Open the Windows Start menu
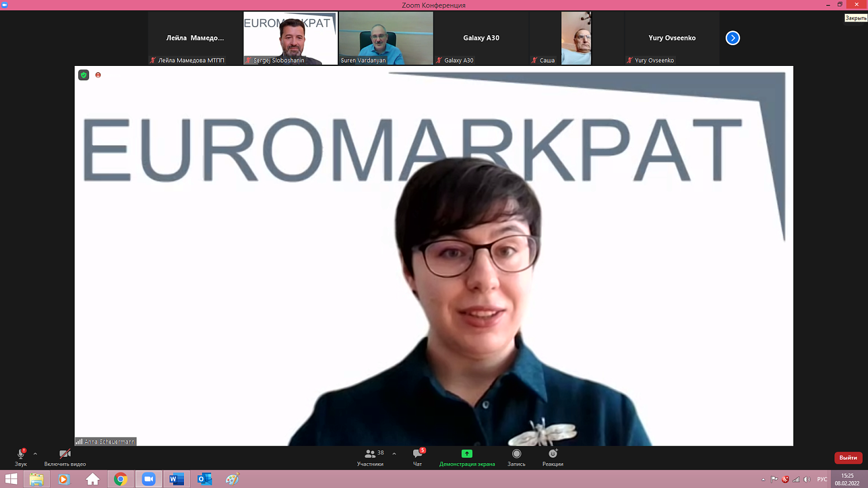The width and height of the screenshot is (868, 488). click(11, 479)
